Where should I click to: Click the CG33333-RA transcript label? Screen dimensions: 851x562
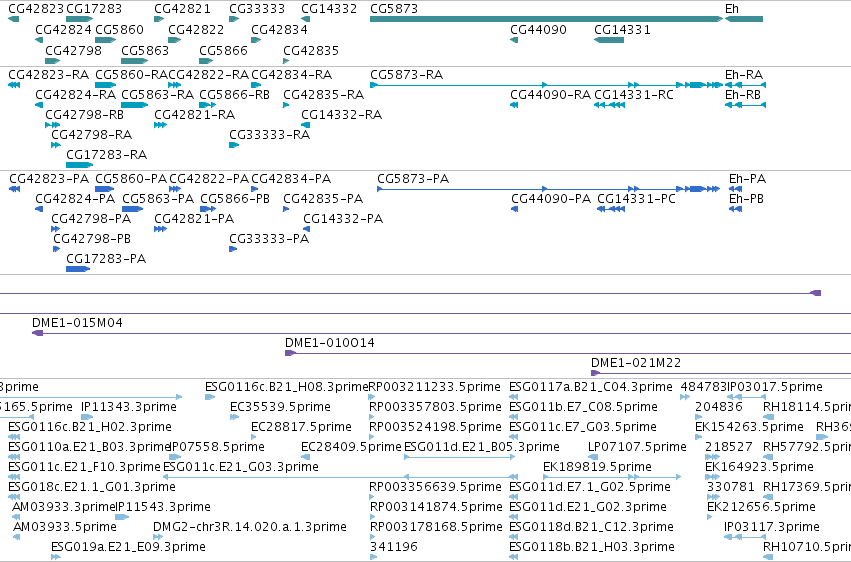269,135
